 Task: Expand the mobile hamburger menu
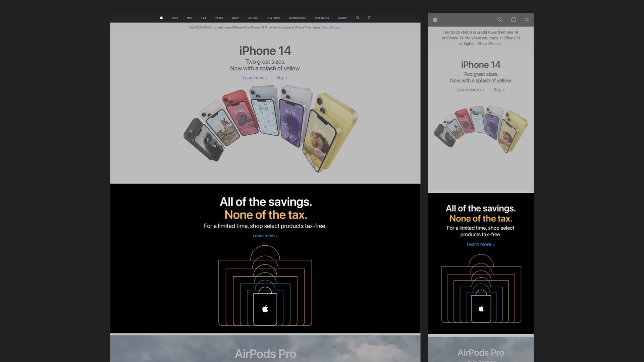(527, 20)
